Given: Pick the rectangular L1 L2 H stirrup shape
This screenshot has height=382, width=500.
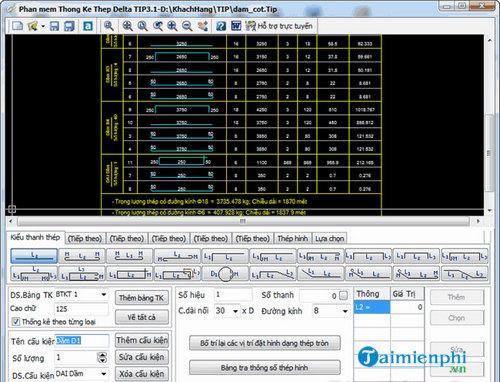Looking at the screenshot, I should tap(130, 274).
